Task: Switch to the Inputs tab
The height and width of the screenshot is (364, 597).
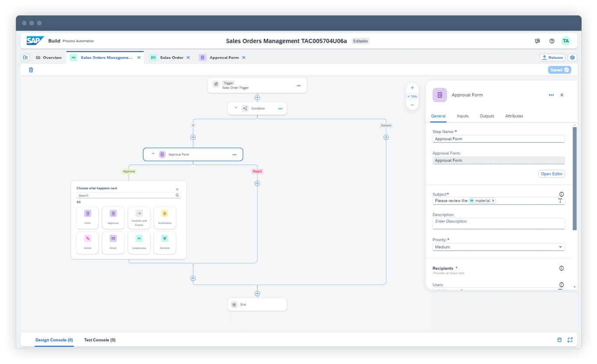Action: [x=462, y=116]
